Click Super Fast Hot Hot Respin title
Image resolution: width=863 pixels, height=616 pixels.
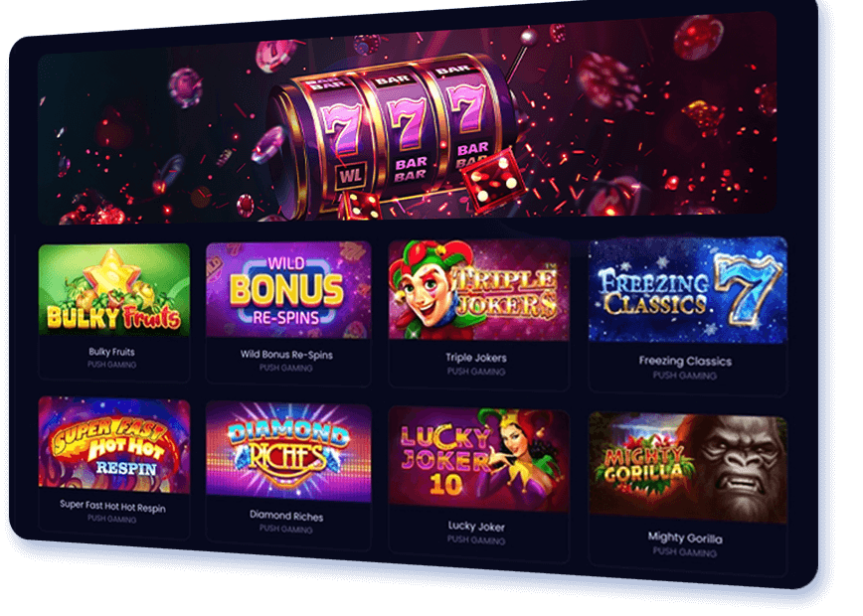[x=112, y=506]
